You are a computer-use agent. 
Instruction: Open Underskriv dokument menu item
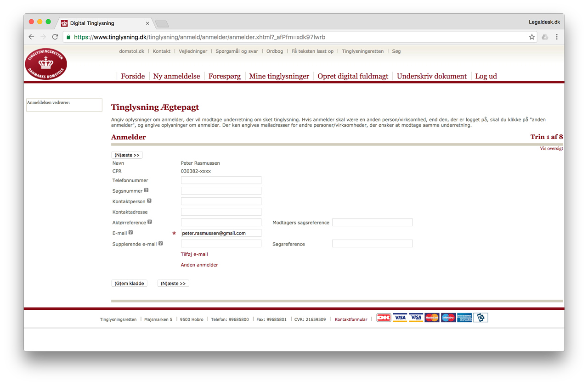(432, 76)
